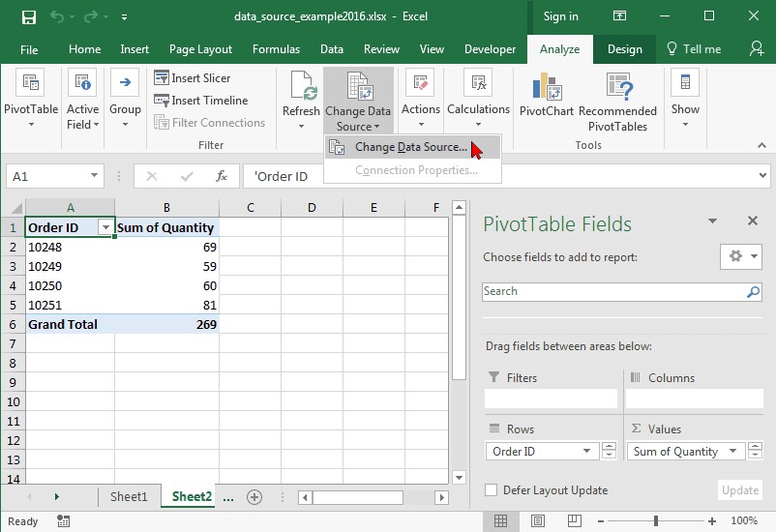The width and height of the screenshot is (776, 532).
Task: Click the Tell me lightbulb box
Action: tap(694, 49)
